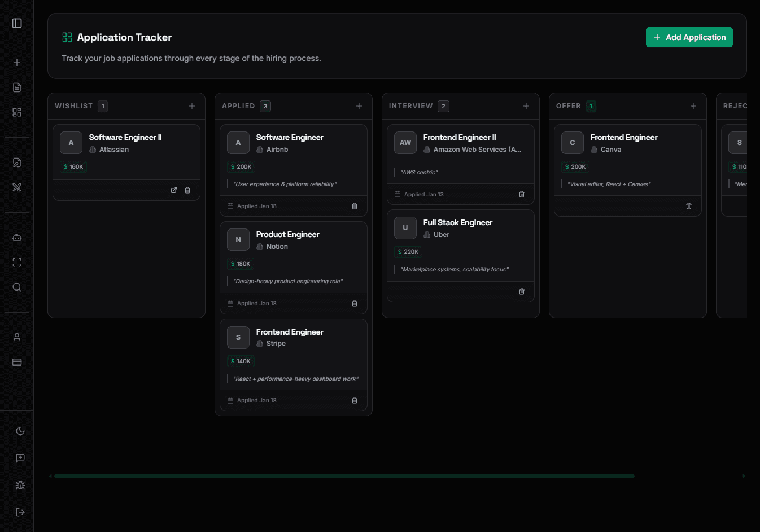The image size is (760, 532).
Task: Open the user profile icon
Action: [x=16, y=337]
